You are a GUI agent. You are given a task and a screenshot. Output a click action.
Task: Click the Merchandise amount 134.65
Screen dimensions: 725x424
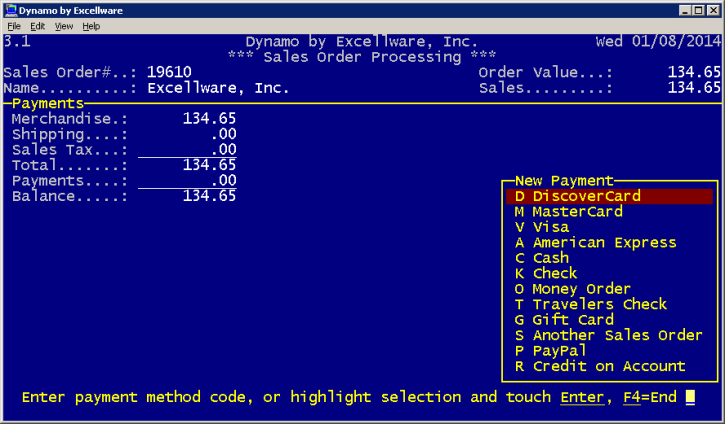tap(209, 119)
